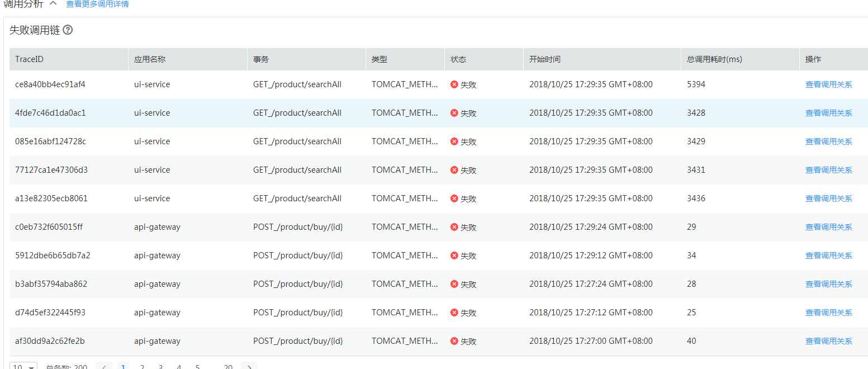Select trace ID 5912dbe6b65db7a2
Viewport: 868px width, 369px height.
click(x=53, y=256)
